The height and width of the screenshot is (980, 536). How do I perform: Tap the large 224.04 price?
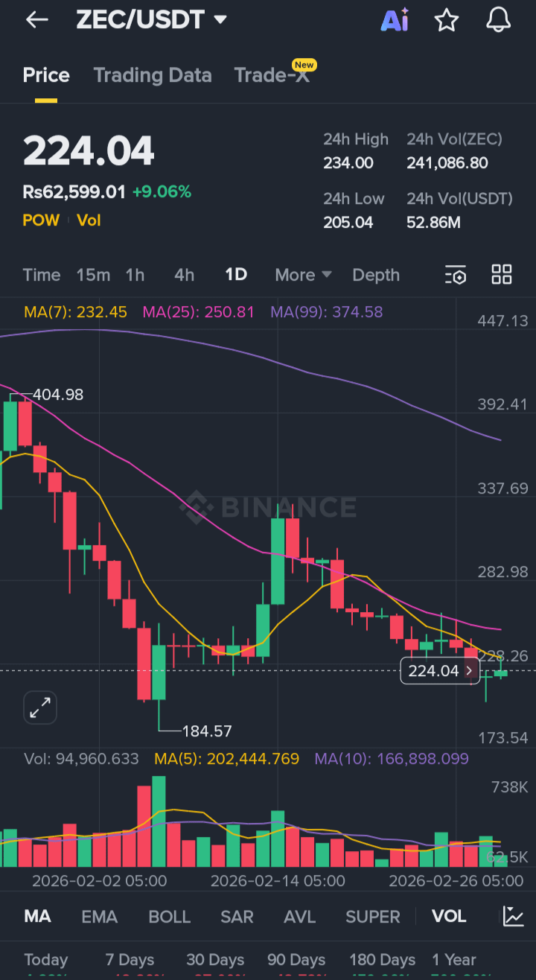89,151
